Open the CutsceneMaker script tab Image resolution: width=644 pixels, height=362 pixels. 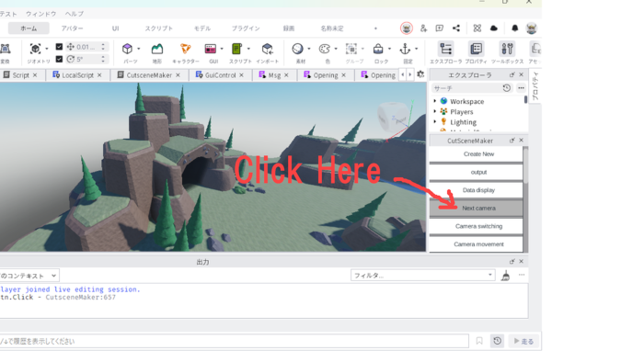point(149,75)
